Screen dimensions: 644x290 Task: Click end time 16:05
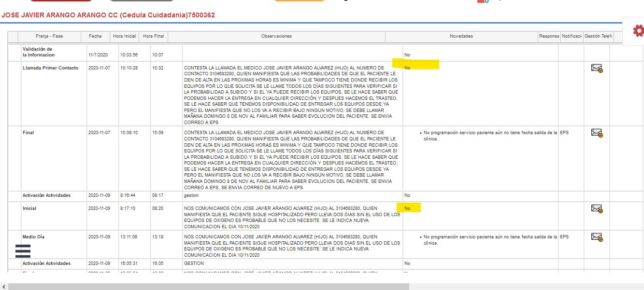157,263
